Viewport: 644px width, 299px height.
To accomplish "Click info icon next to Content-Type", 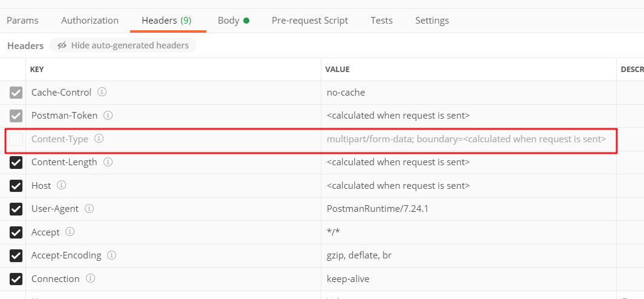I will tap(99, 139).
